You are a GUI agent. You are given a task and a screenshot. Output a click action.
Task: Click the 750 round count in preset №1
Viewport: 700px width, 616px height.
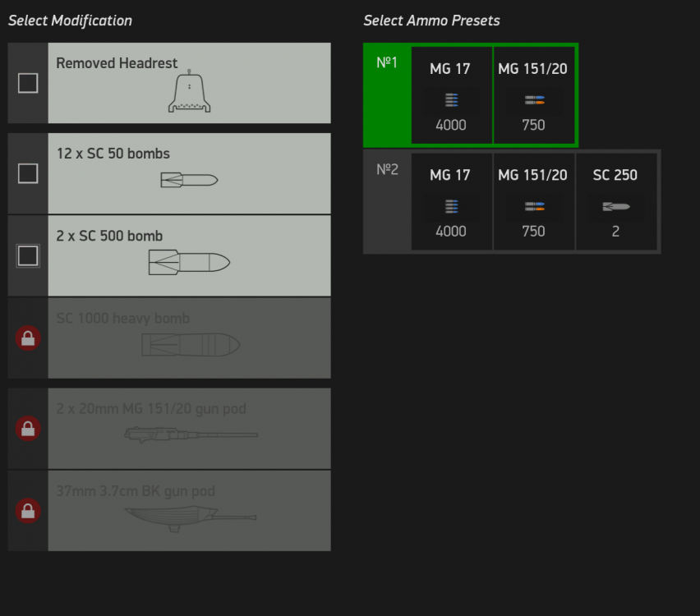(x=533, y=125)
